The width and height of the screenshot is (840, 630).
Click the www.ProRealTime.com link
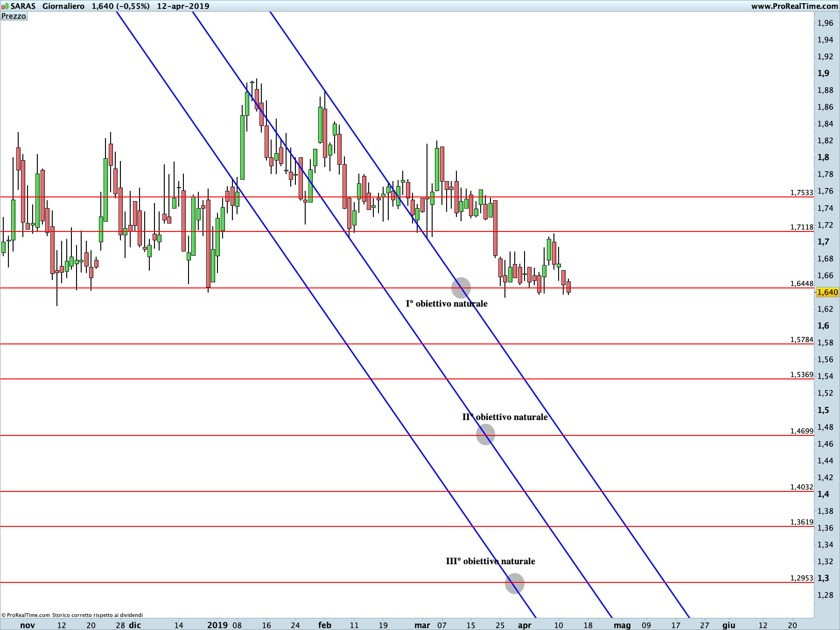(794, 6)
